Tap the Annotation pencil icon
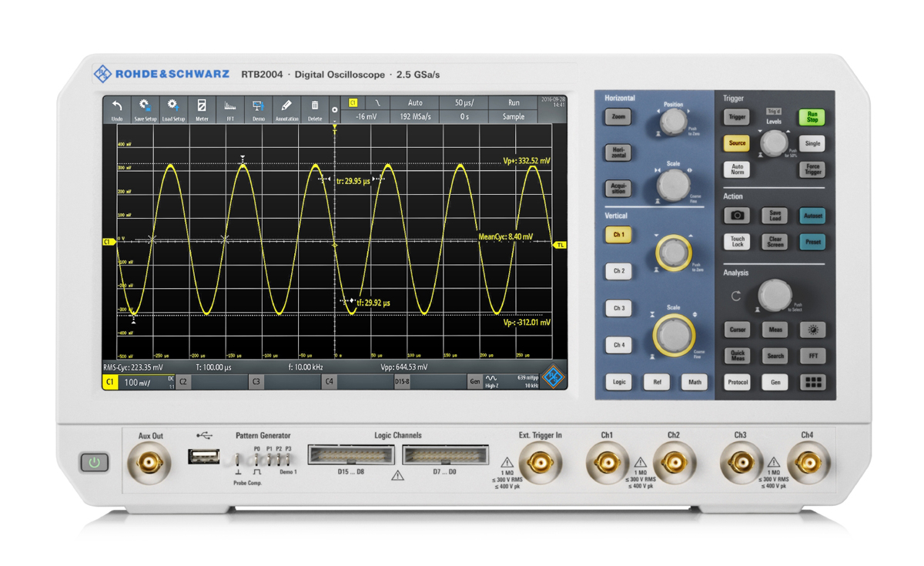This screenshot has width=924, height=566. click(286, 109)
